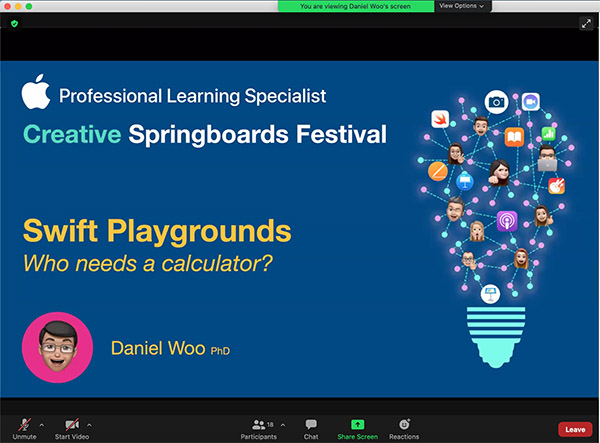600x443 pixels.
Task: Click the 'Who needs a calculator?' subtitle
Action: point(148,264)
